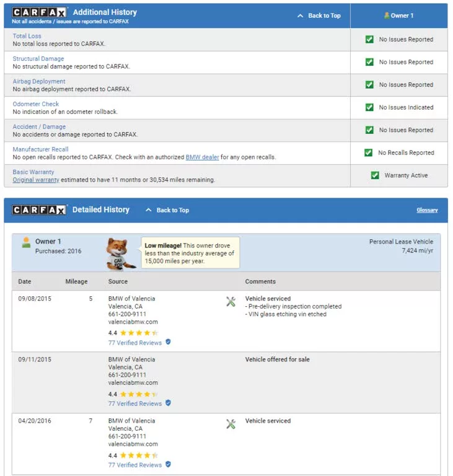This screenshot has width=453, height=476.
Task: Click the Owner 1 person icon in column header
Action: (387, 15)
